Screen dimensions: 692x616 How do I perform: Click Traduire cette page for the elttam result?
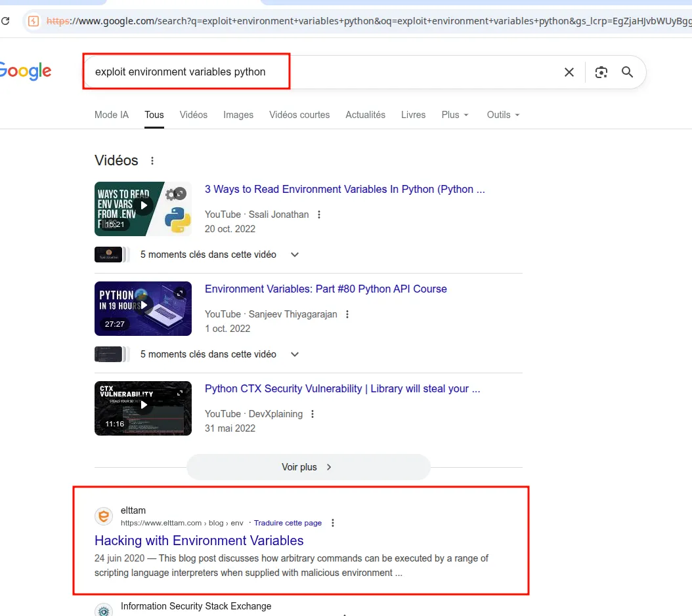coord(288,523)
